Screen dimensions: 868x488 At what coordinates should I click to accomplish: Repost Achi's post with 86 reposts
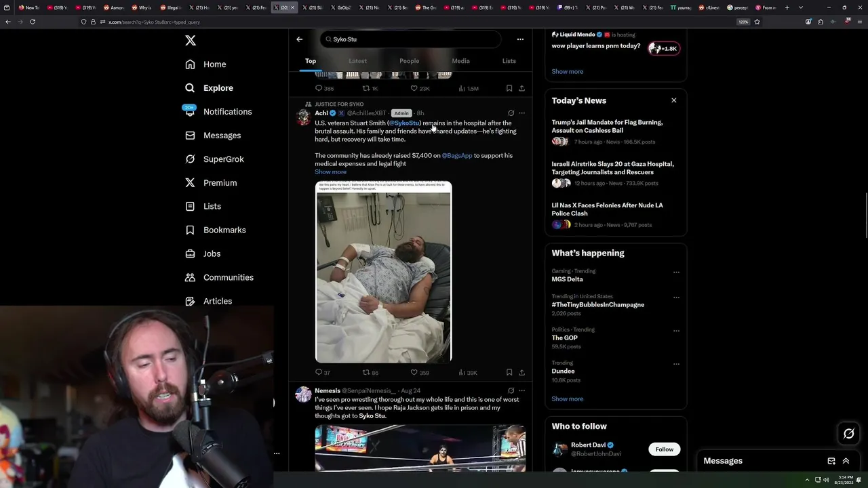(x=370, y=373)
